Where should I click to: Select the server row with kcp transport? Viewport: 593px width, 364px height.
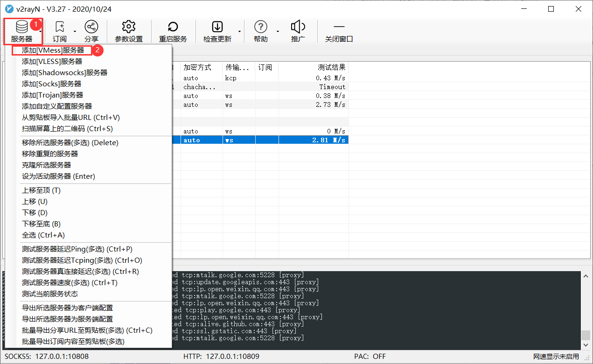[260, 78]
